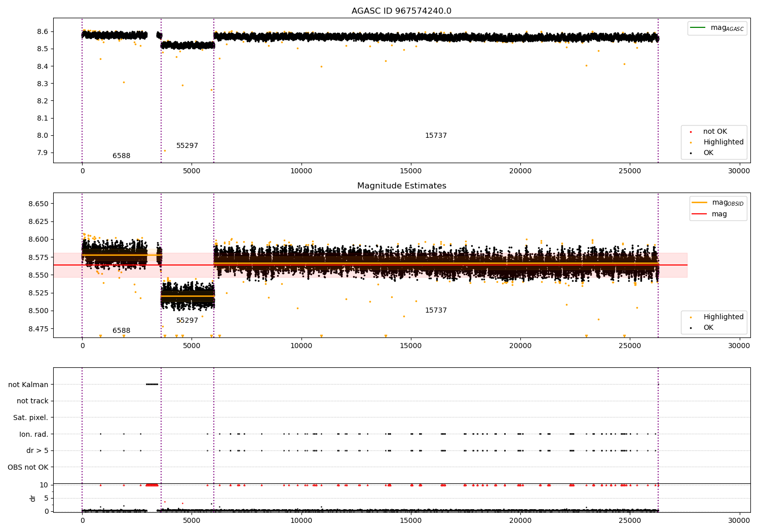The height and width of the screenshot is (532, 760).
Task: Click the "dr > 5" row label
Action: pyautogui.click(x=37, y=450)
